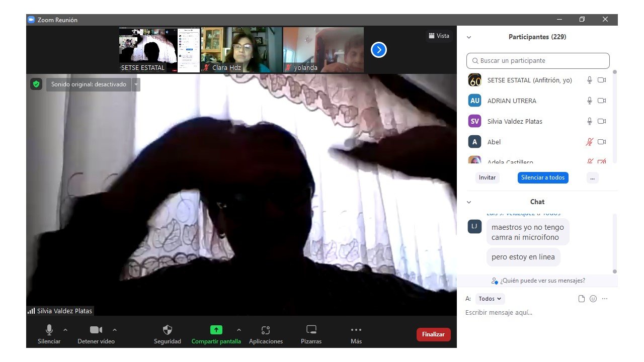The height and width of the screenshot is (362, 644).
Task: Toggle Abel's camera icon
Action: (602, 142)
